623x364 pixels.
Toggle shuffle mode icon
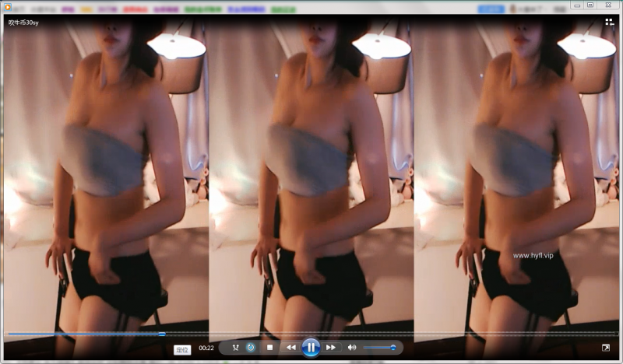click(235, 348)
